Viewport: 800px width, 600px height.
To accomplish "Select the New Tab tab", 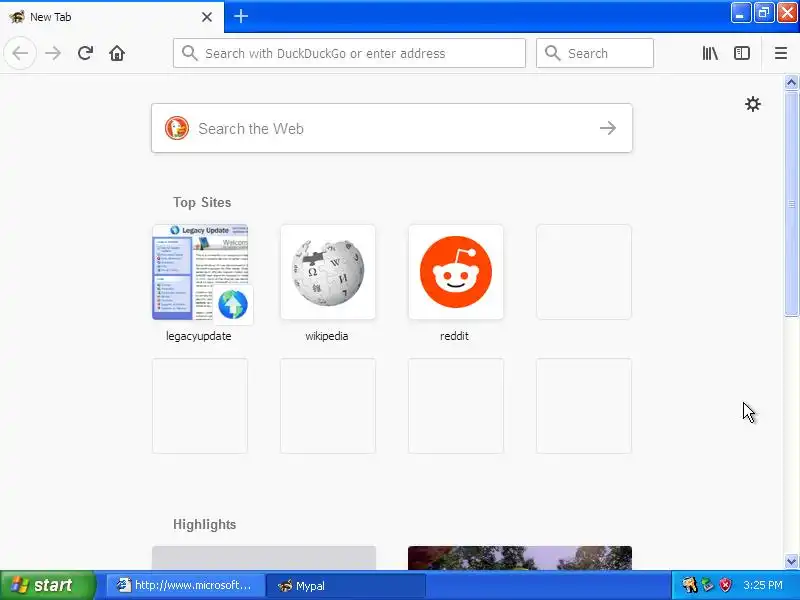I will tap(112, 17).
